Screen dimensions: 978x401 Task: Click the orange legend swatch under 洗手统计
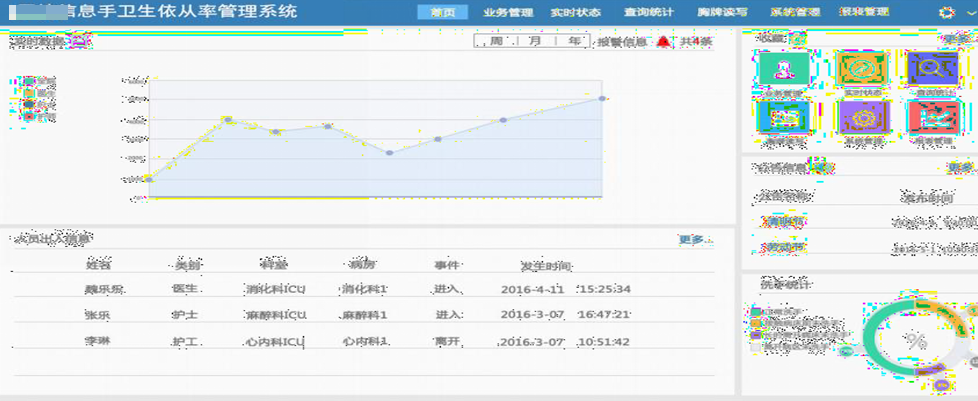pyautogui.click(x=756, y=323)
